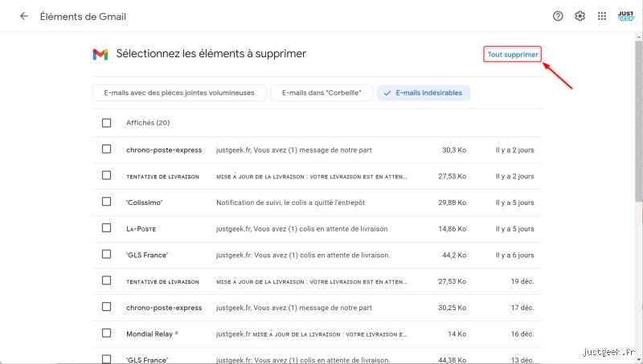Tick the Mondial Relay email checkbox
This screenshot has width=643, height=364.
click(x=106, y=333)
